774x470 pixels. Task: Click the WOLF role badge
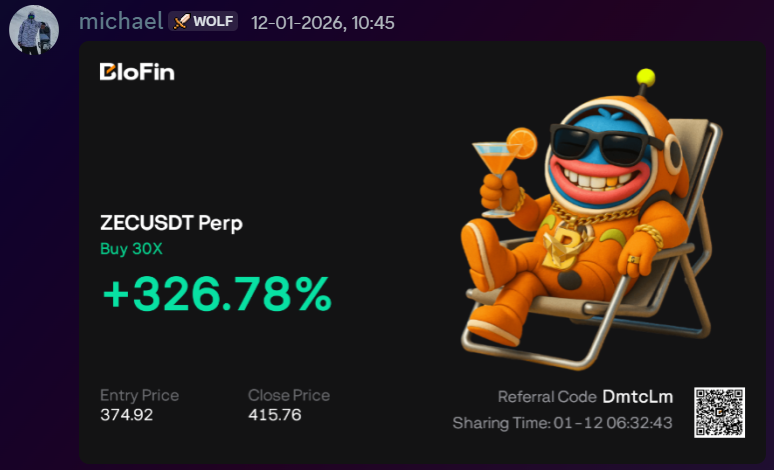203,21
